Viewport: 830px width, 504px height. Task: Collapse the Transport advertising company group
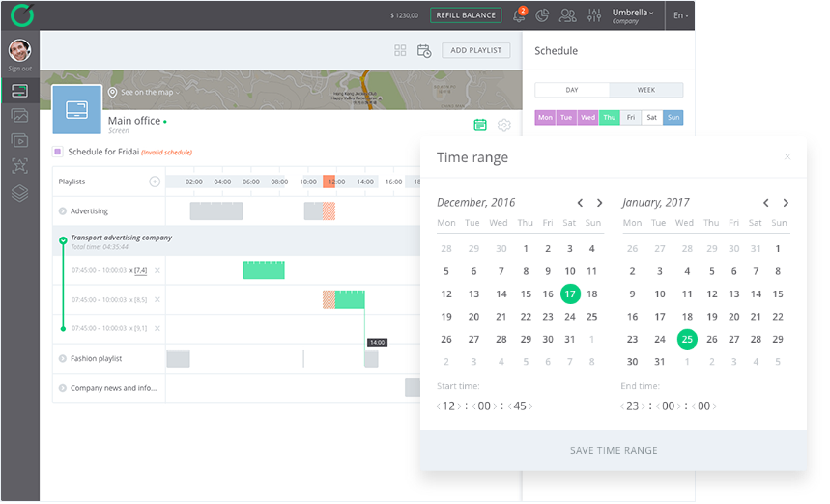coord(63,240)
